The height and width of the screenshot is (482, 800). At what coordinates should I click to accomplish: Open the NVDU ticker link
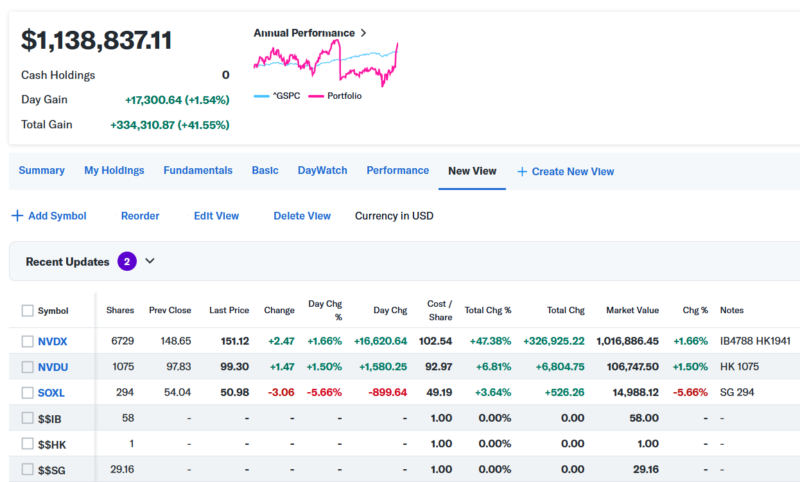tap(52, 367)
